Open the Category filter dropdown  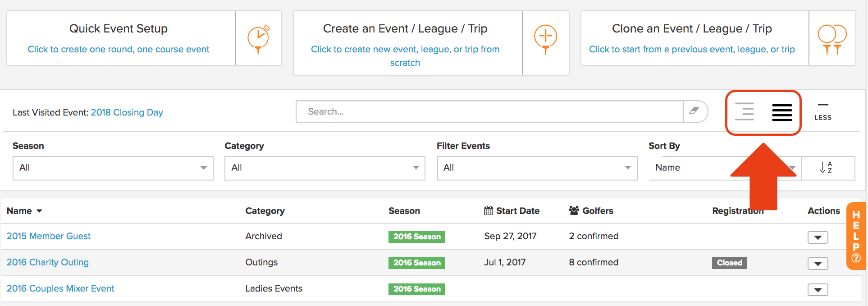[325, 168]
